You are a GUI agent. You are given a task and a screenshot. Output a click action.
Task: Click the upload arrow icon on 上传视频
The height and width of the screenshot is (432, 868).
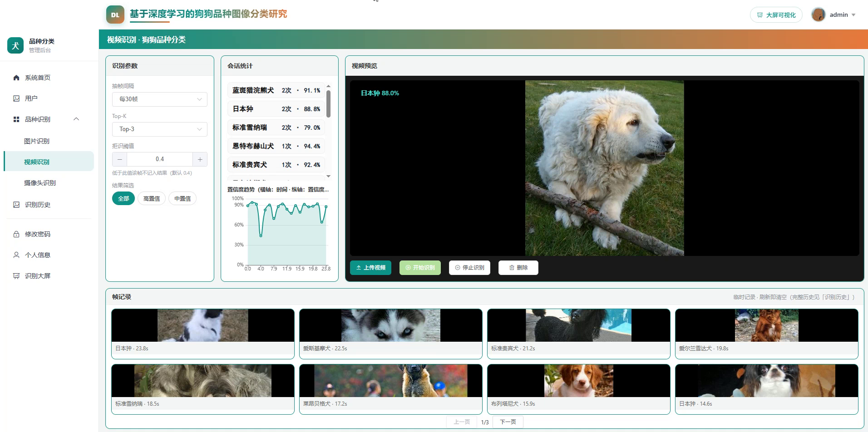tap(359, 268)
